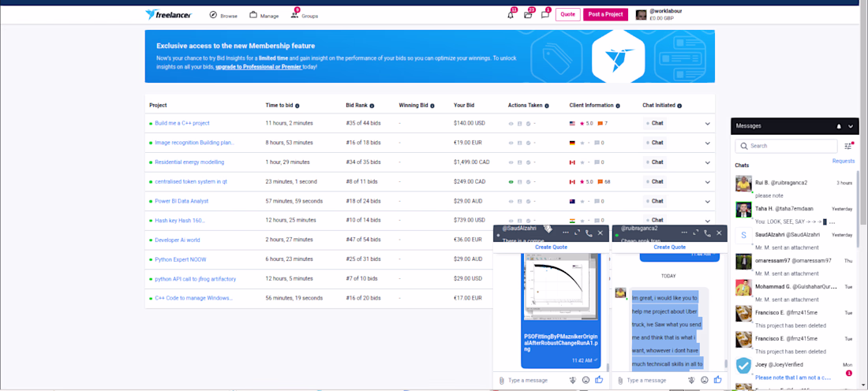This screenshot has width=868, height=391.
Task: Record voice message in ruibraganca2 chat
Action: click(x=692, y=380)
